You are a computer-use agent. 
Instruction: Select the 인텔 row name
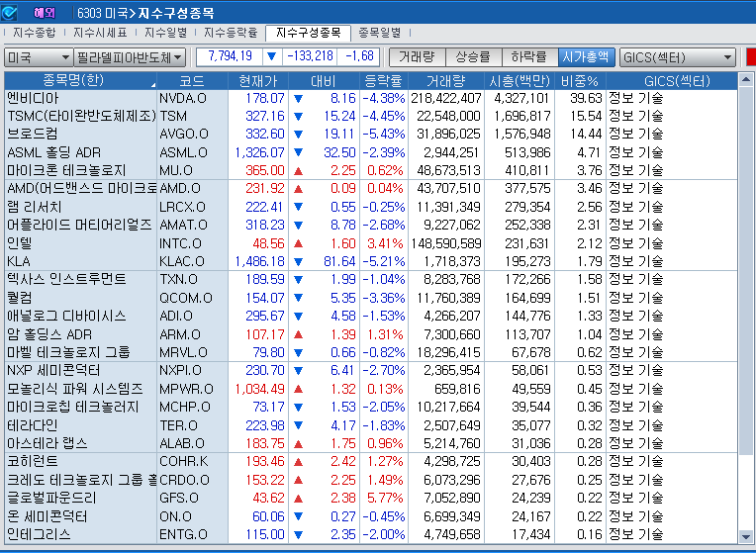19,243
